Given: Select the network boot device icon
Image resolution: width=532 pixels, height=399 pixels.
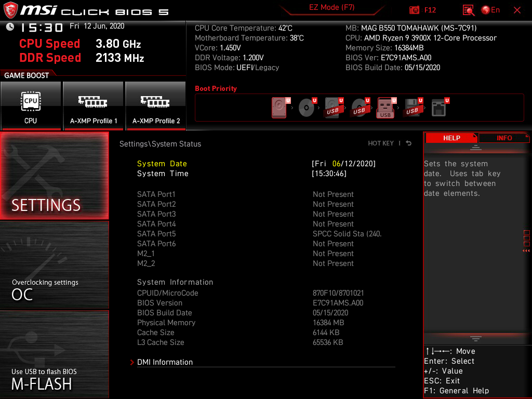Looking at the screenshot, I should coord(440,108).
